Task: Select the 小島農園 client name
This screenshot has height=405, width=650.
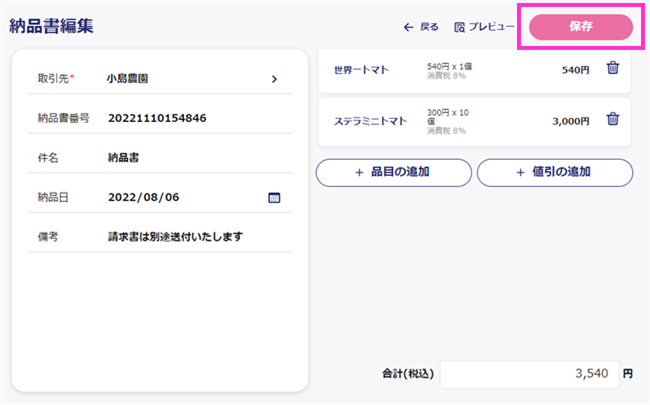Action: click(x=127, y=79)
